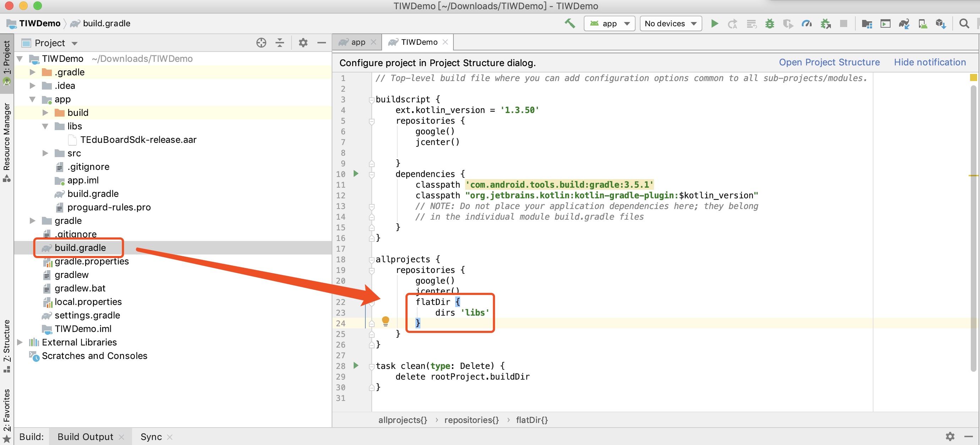Click the Search Everywhere magnifier icon
This screenshot has height=445, width=980.
[x=964, y=23]
